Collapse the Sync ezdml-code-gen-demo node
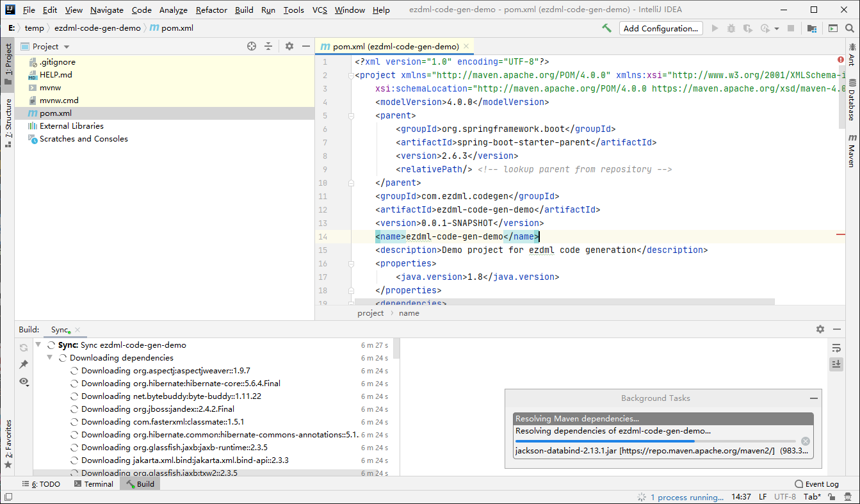Viewport: 860px width, 504px height. point(38,345)
